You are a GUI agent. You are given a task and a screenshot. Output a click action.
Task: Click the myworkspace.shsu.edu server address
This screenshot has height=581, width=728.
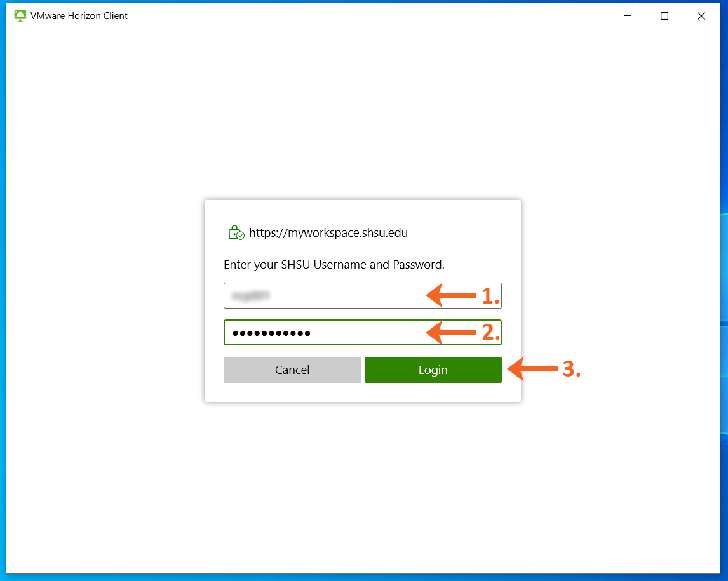click(329, 232)
